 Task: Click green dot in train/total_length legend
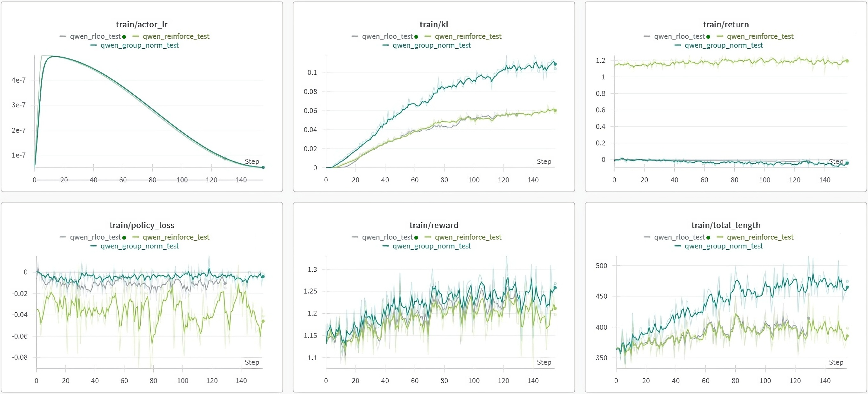tap(708, 237)
